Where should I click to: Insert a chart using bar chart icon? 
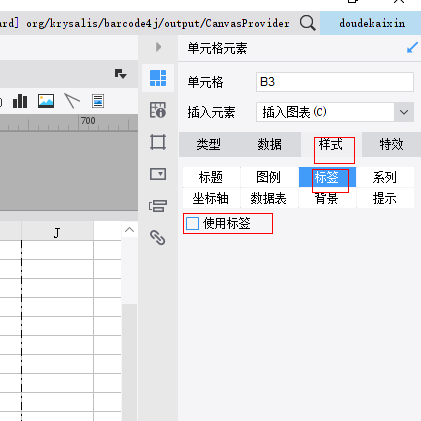pyautogui.click(x=20, y=101)
